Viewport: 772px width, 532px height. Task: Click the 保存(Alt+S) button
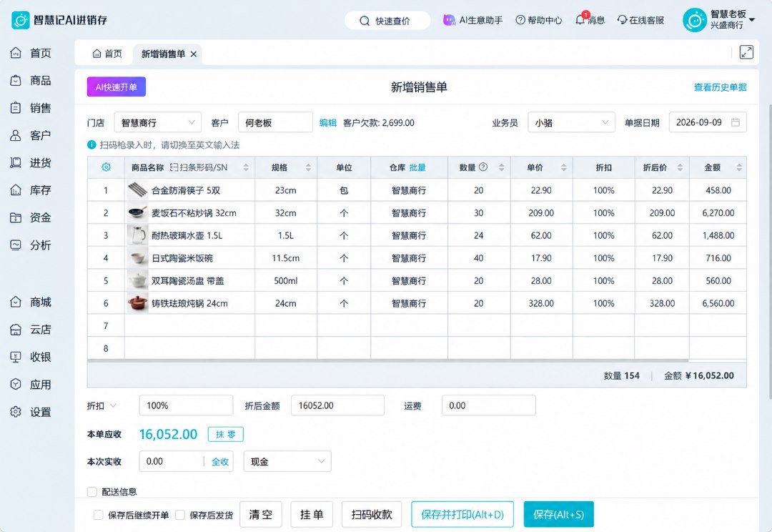tap(558, 514)
